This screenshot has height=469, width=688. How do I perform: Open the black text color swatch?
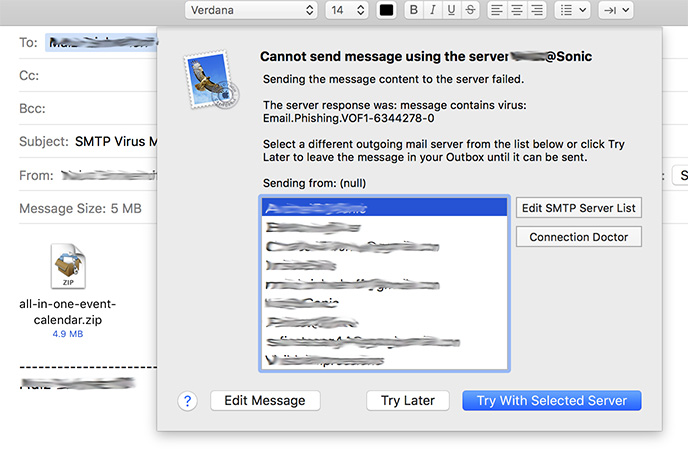point(386,10)
